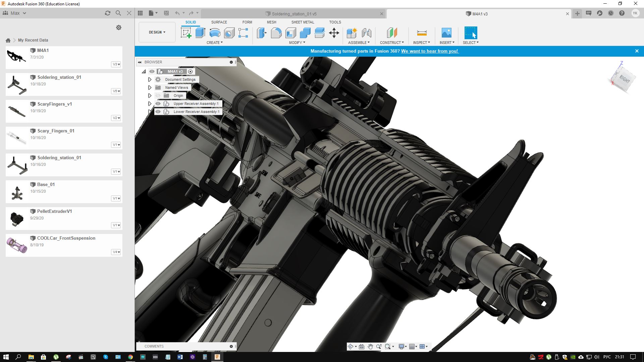The height and width of the screenshot is (362, 644).
Task: Refresh the data panel
Action: [x=107, y=13]
